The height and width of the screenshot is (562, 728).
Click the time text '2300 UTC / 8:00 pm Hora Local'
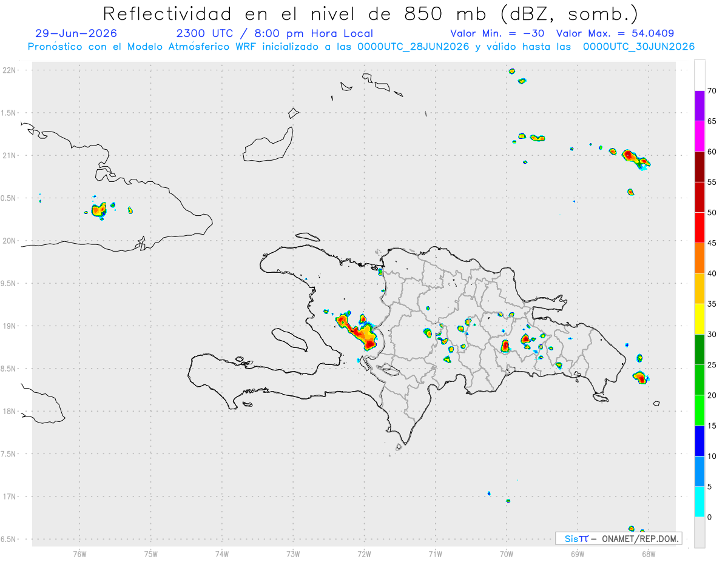[x=274, y=33]
